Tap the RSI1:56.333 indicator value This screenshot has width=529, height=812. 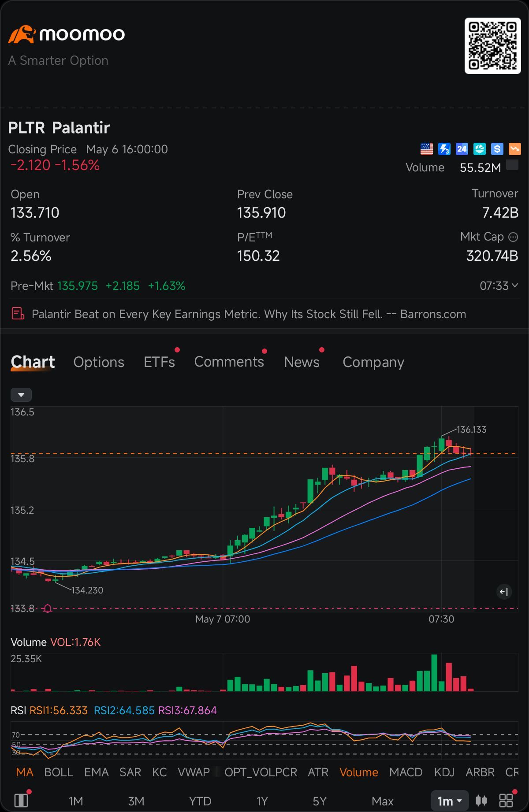(x=58, y=710)
